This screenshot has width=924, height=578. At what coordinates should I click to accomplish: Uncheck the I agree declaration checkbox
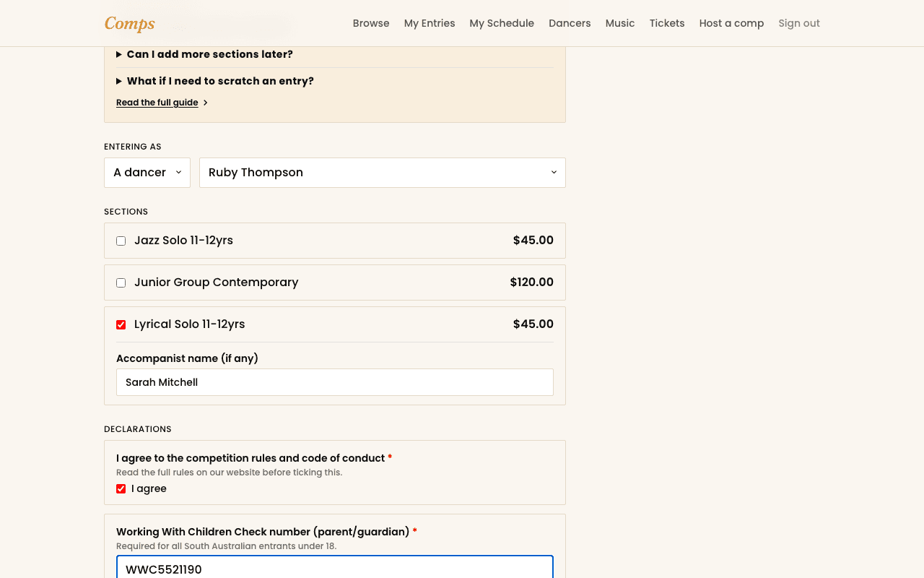point(121,489)
